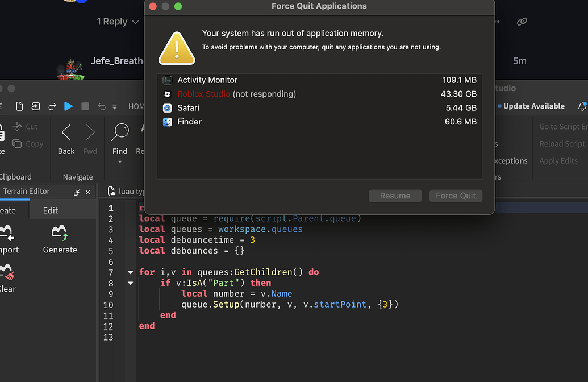Open quick access toolbar dropdown arrow

[x=115, y=107]
